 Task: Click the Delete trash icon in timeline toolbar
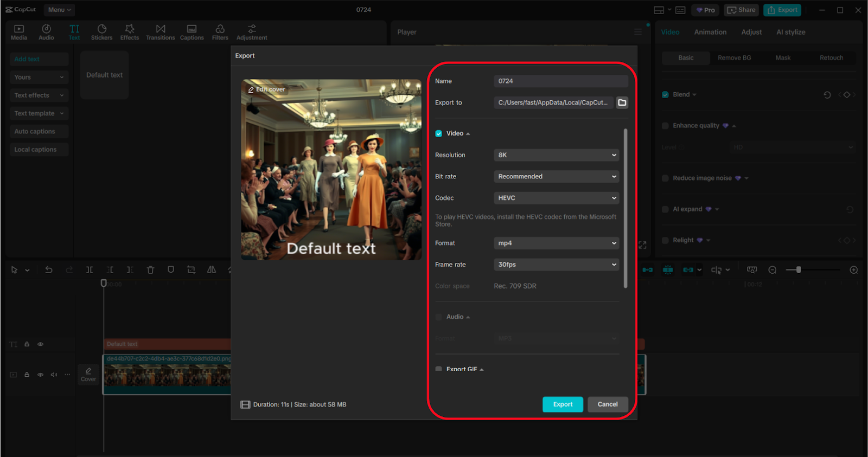click(150, 269)
